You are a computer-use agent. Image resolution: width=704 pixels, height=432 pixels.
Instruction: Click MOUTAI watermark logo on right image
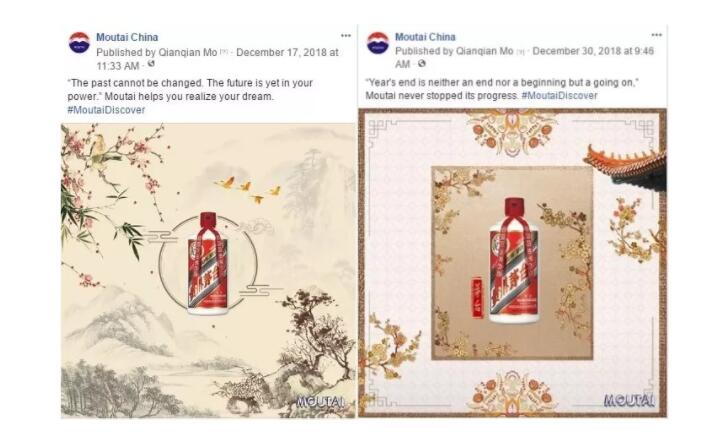[629, 400]
